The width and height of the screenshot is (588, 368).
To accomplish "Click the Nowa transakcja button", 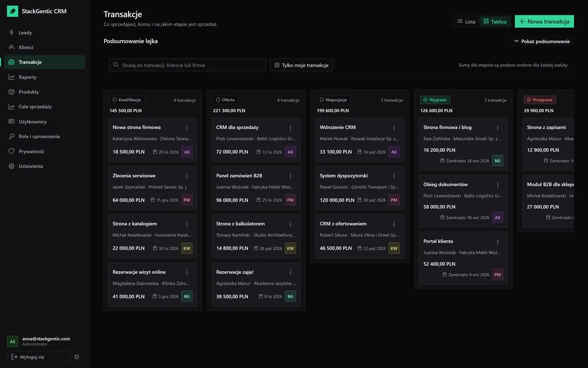I will (x=544, y=22).
